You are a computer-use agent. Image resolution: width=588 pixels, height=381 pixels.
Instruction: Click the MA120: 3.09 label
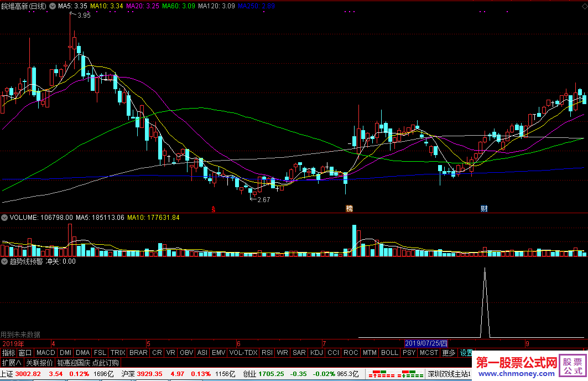click(216, 6)
